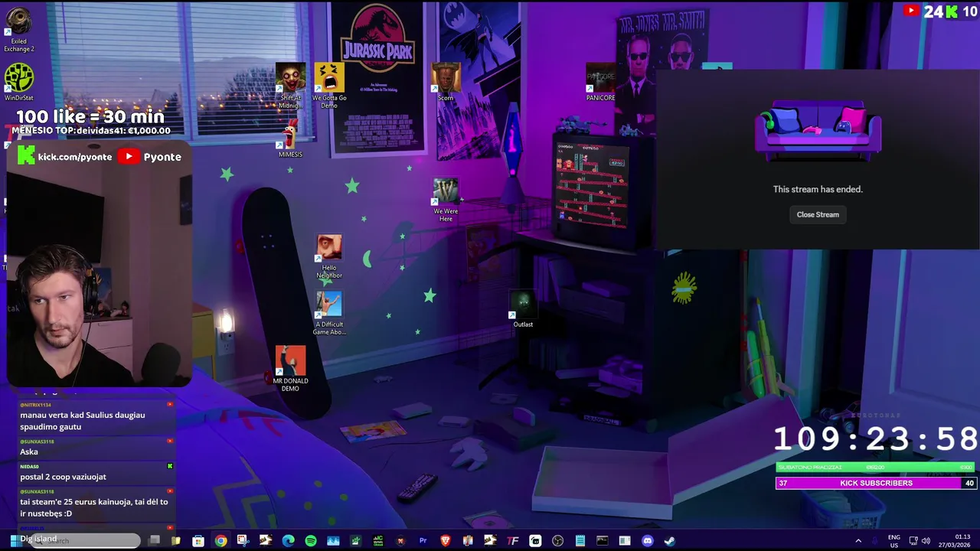Open OBS Studio from the taskbar
The width and height of the screenshot is (980, 551).
pos(557,541)
